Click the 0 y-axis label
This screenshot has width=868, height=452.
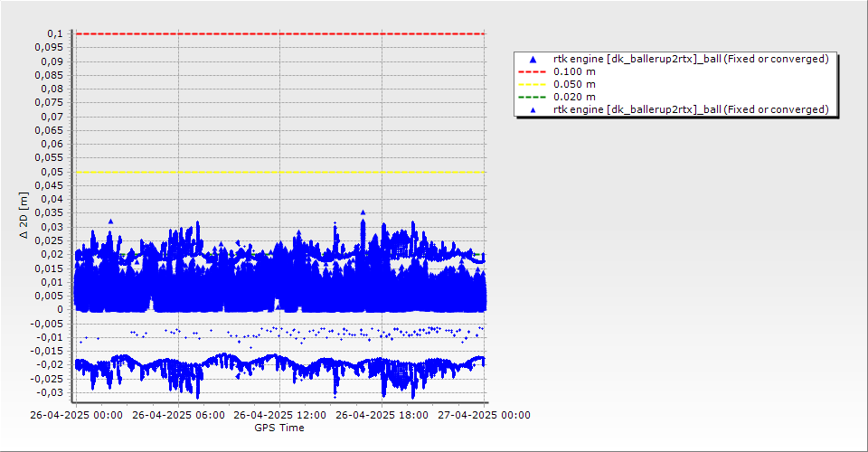(x=61, y=310)
